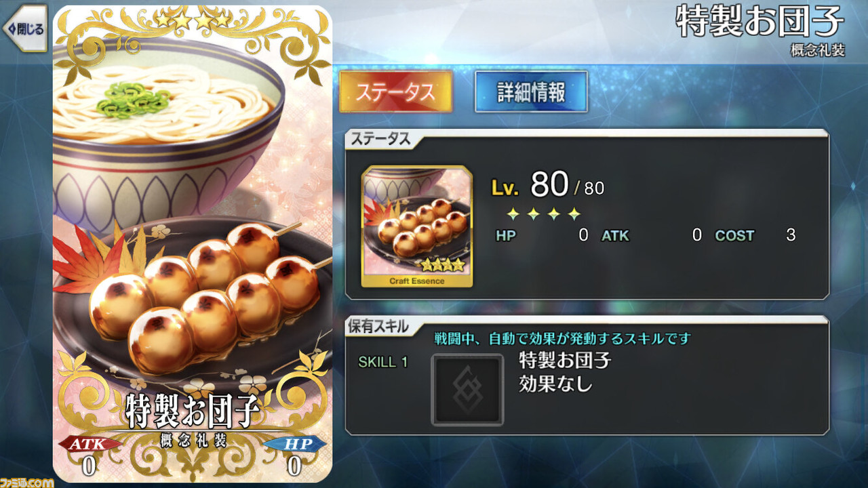Viewport: 868px width, 488px height.
Task: Click the COST value 3
Action: tap(791, 236)
